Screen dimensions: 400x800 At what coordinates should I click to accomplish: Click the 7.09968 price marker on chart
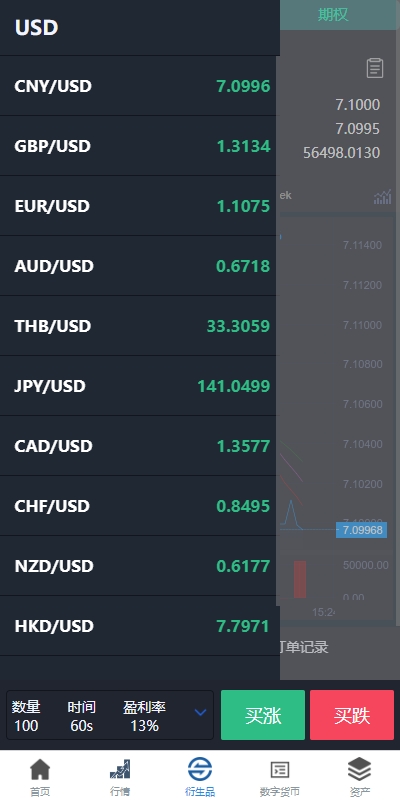362,530
